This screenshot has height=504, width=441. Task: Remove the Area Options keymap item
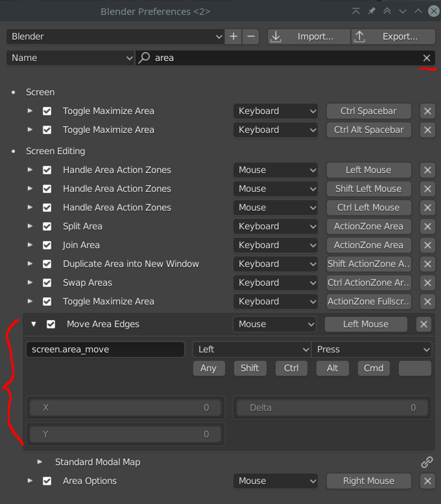427,481
